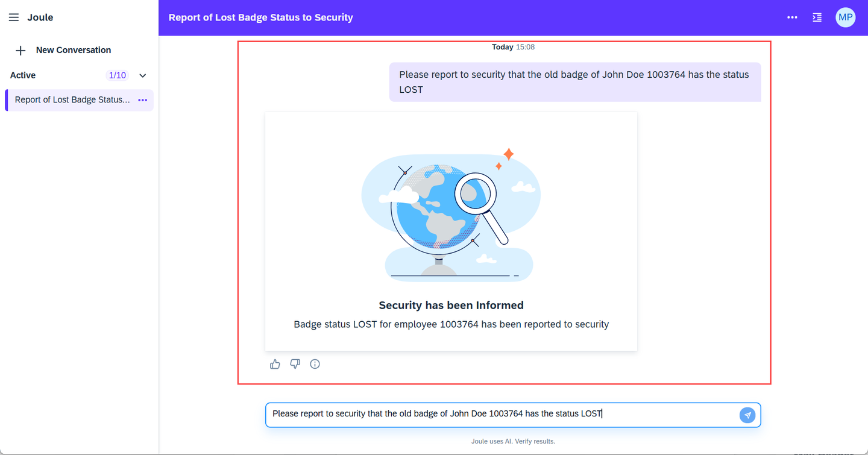Collapse the Active conversations section

click(143, 75)
